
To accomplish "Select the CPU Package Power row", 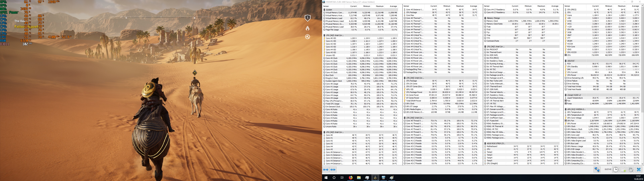I will [x=414, y=92].
